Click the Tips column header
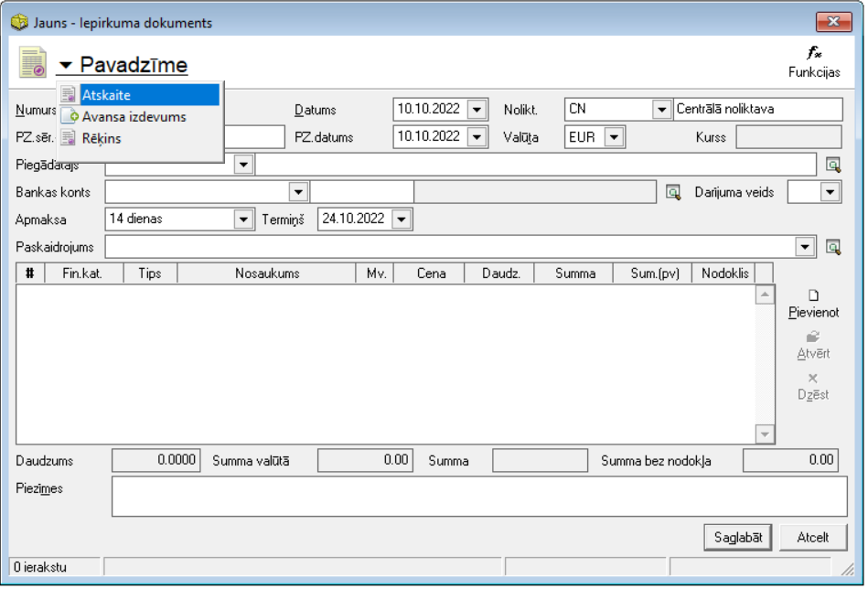The width and height of the screenshot is (868, 589). (150, 273)
